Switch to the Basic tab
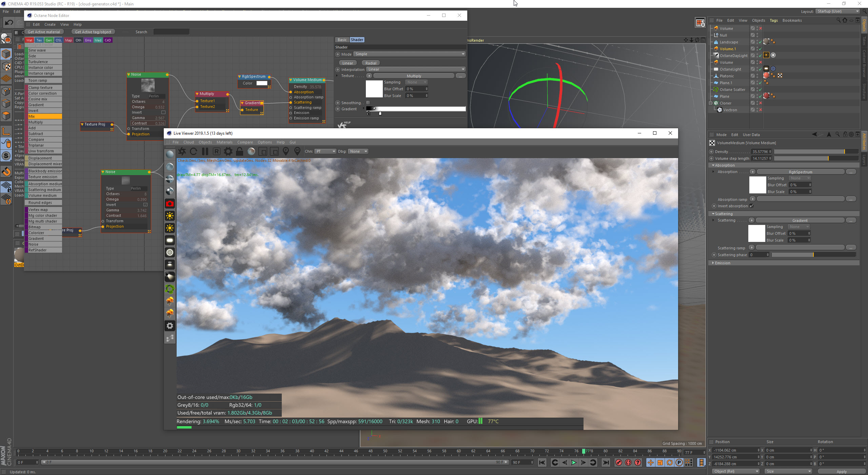868x475 pixels. [x=342, y=40]
